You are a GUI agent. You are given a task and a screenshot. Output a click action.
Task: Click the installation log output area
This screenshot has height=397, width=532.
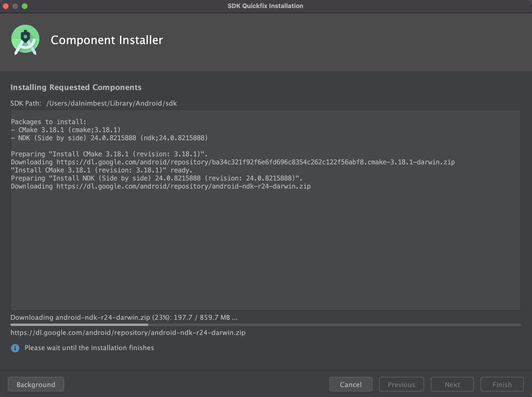266,210
